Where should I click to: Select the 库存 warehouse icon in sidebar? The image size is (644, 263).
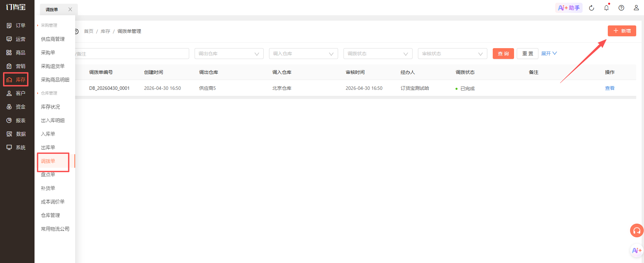(x=9, y=80)
